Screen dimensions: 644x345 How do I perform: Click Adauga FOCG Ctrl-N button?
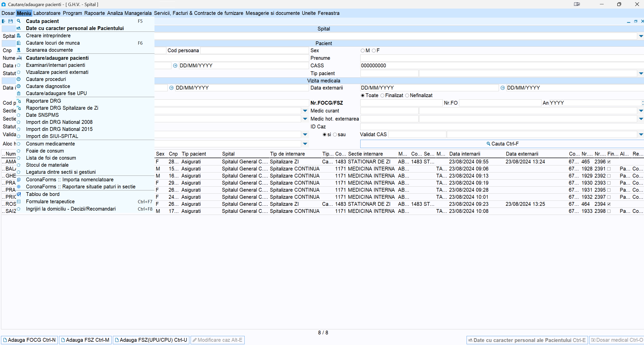[30, 340]
